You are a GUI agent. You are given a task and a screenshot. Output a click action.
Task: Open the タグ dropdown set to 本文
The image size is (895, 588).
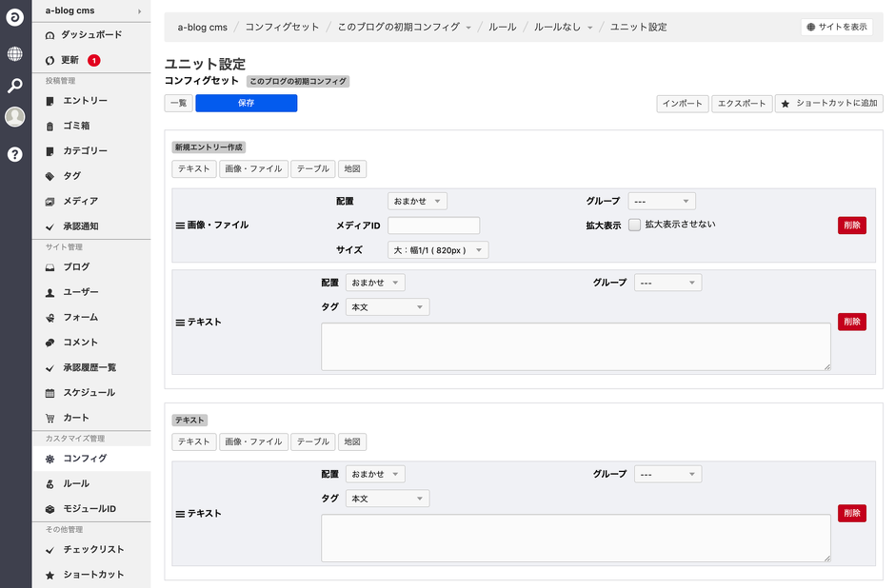(x=387, y=306)
